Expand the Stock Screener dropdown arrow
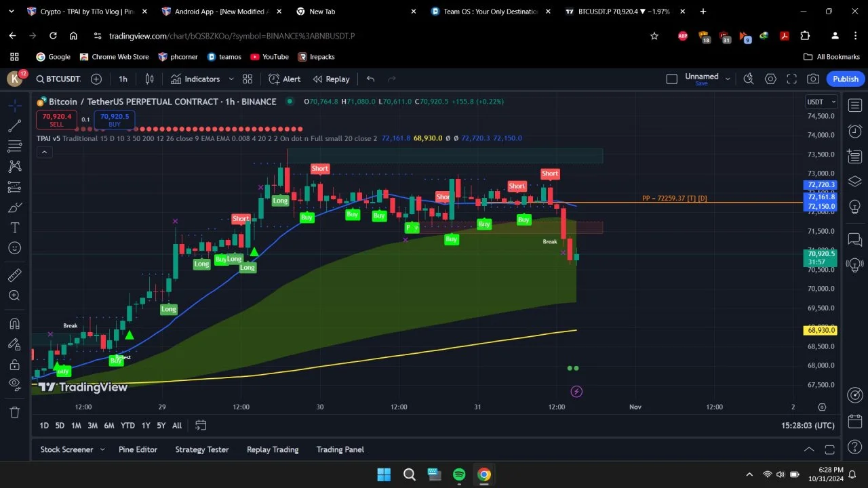 point(102,449)
